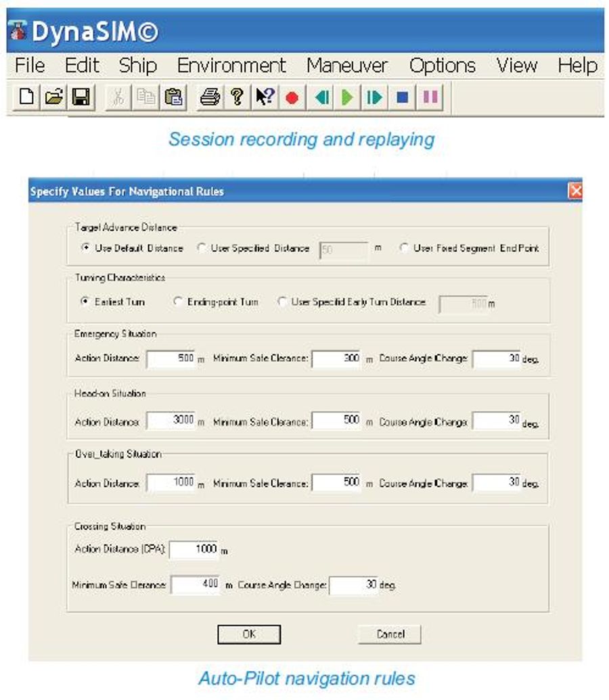Choose User Fixed Segment End Point option
The image size is (609, 700).
[x=405, y=248]
